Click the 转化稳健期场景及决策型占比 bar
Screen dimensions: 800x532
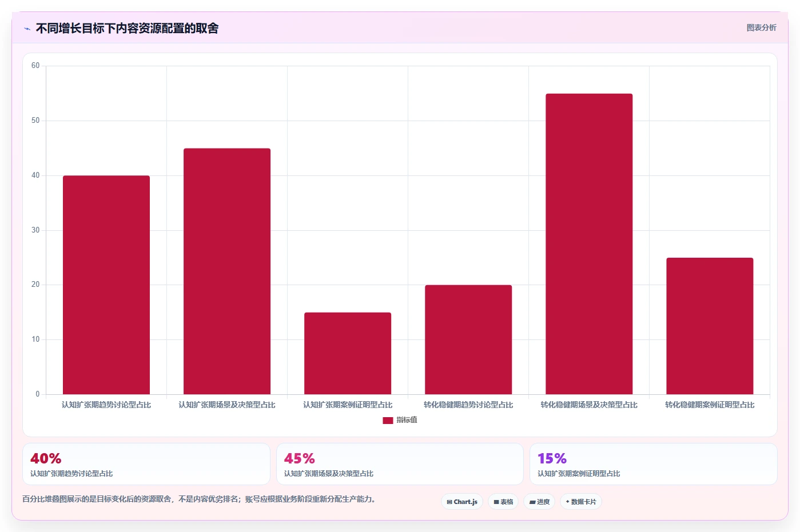click(589, 243)
